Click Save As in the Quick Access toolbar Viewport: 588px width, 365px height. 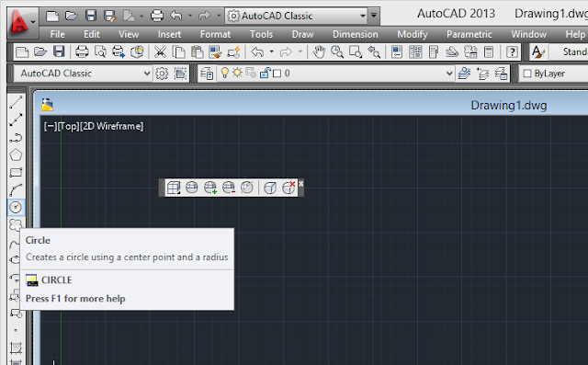click(x=110, y=16)
